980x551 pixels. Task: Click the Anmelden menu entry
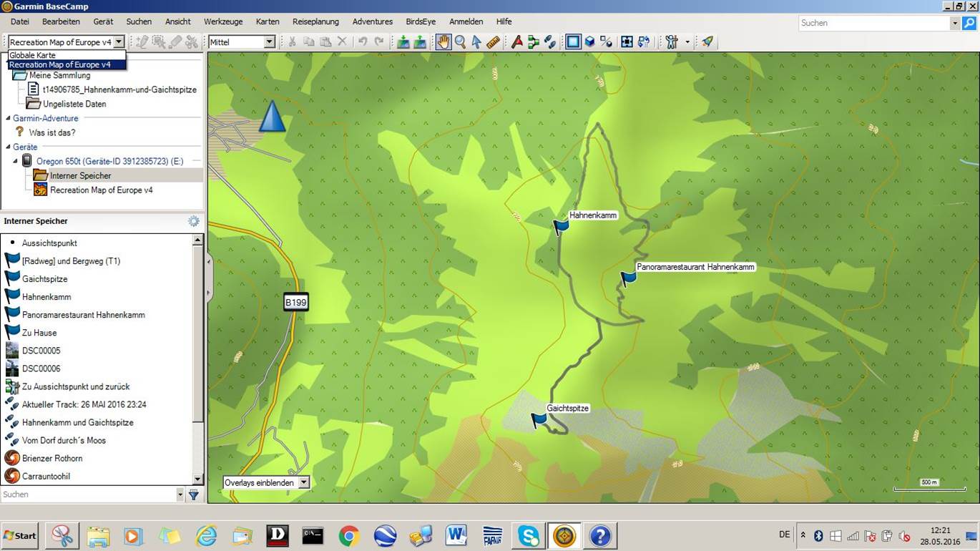(x=466, y=21)
